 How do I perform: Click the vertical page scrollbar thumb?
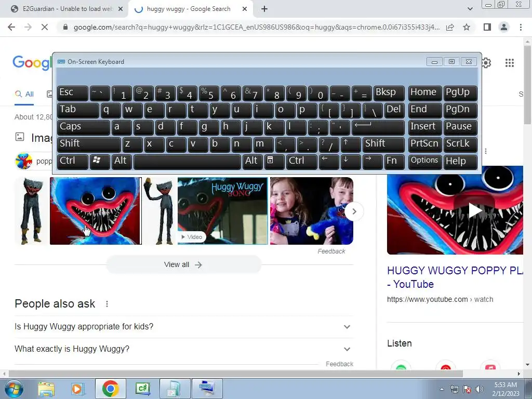click(527, 85)
